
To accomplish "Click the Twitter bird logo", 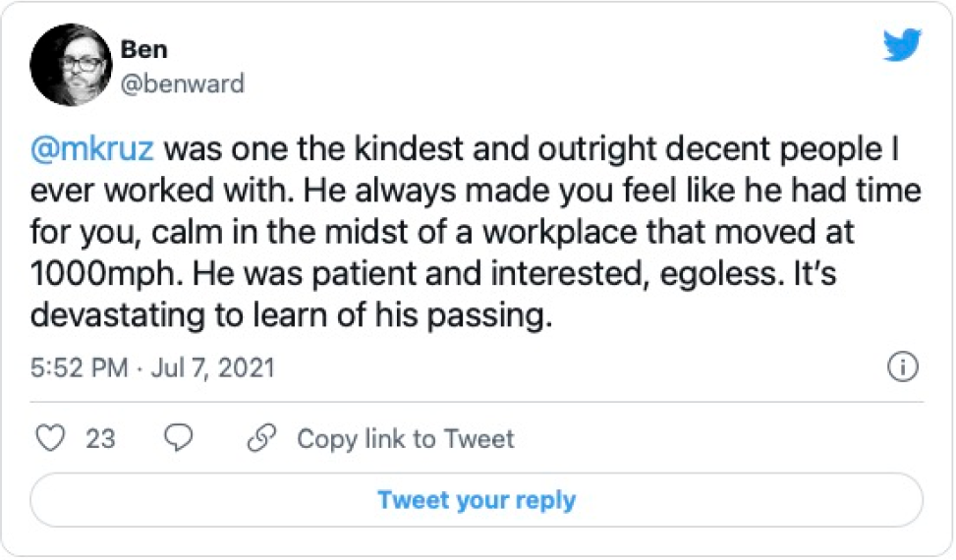I will pyautogui.click(x=902, y=46).
